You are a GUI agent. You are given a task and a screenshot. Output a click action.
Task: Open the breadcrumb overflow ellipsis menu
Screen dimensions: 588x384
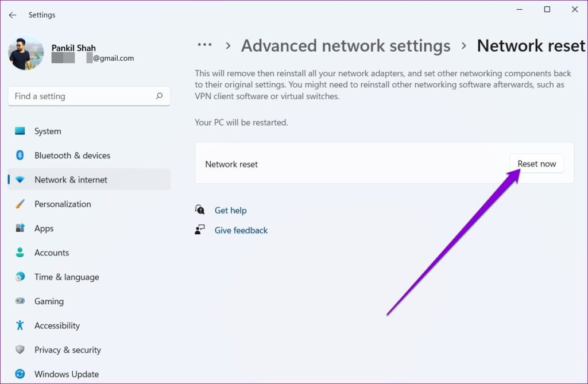tap(204, 45)
